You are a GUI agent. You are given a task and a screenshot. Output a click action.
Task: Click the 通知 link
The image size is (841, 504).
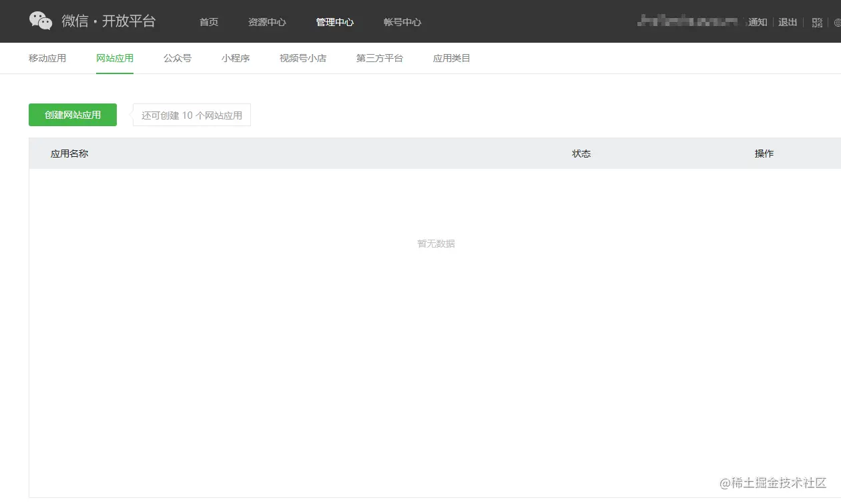point(758,22)
